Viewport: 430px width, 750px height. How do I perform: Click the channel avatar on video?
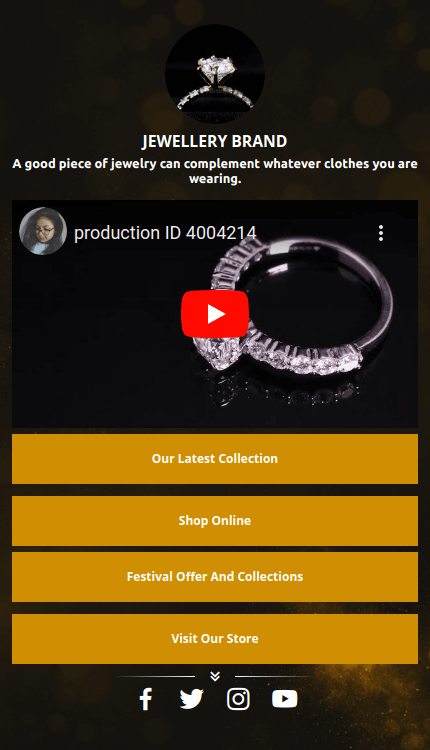click(43, 231)
